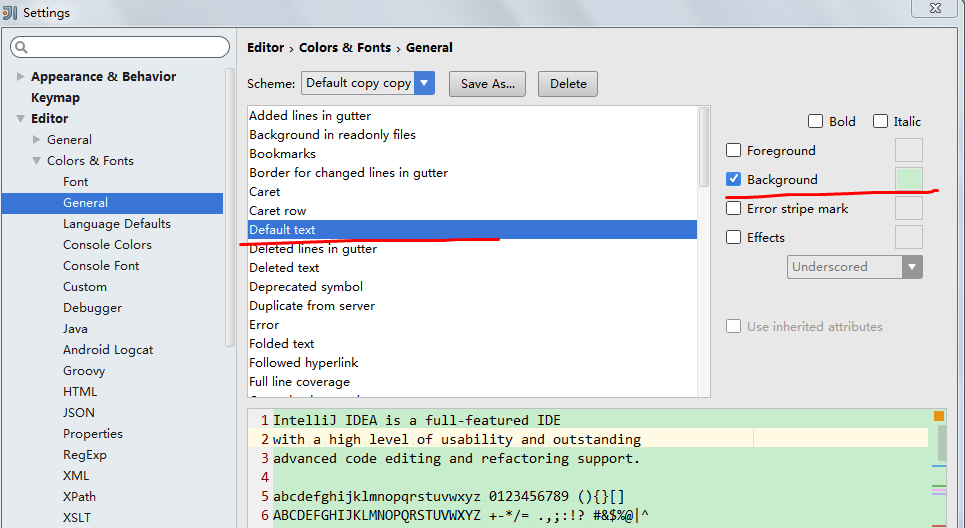Select 'Full line coverage' item
Screen dimensions: 965x528
(x=472, y=382)
